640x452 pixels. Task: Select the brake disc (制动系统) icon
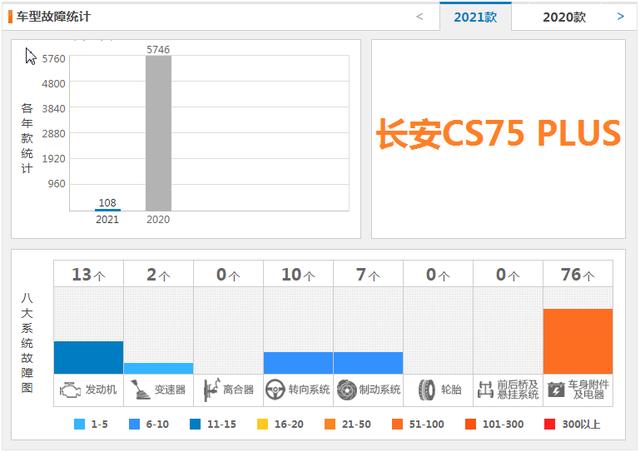click(x=347, y=390)
